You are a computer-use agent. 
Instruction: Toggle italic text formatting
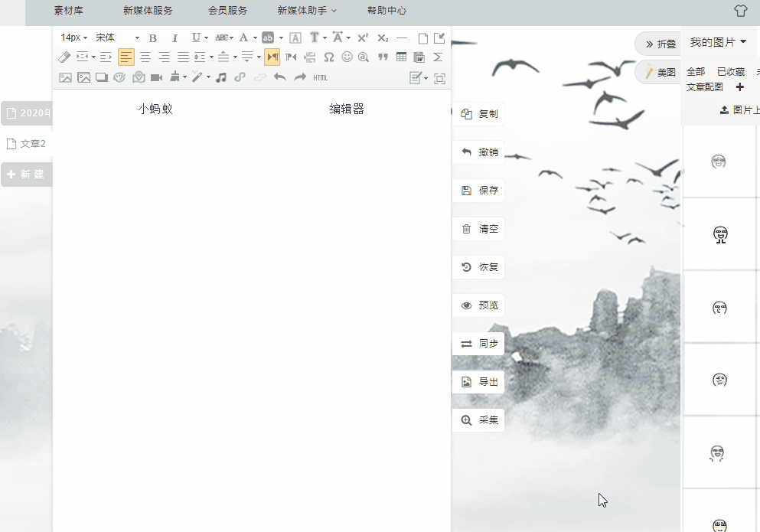click(x=175, y=38)
